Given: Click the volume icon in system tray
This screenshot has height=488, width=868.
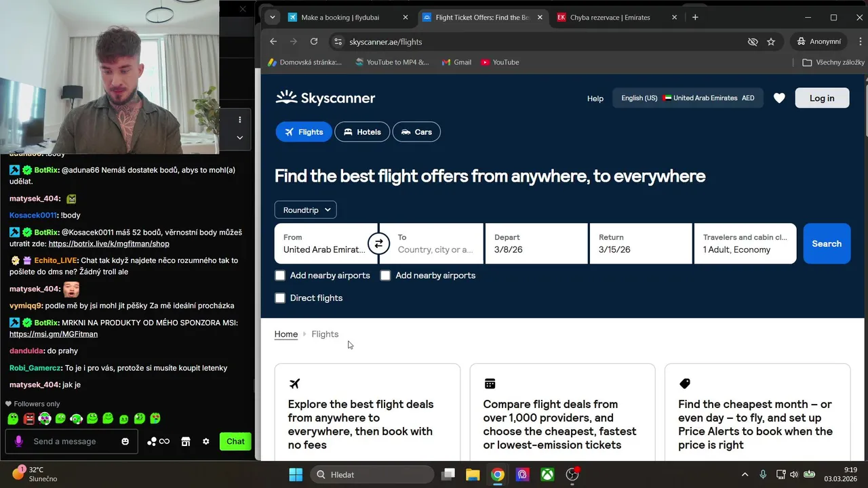Looking at the screenshot, I should coord(794,474).
